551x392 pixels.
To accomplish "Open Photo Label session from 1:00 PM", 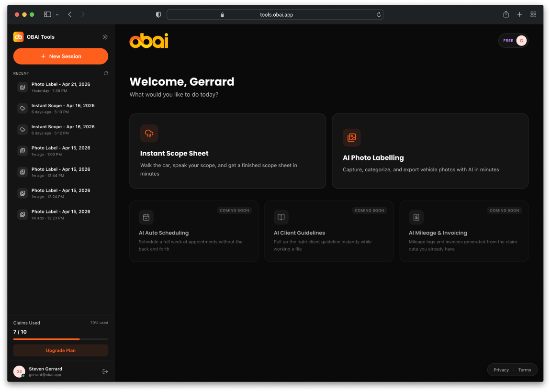I will pos(61,151).
